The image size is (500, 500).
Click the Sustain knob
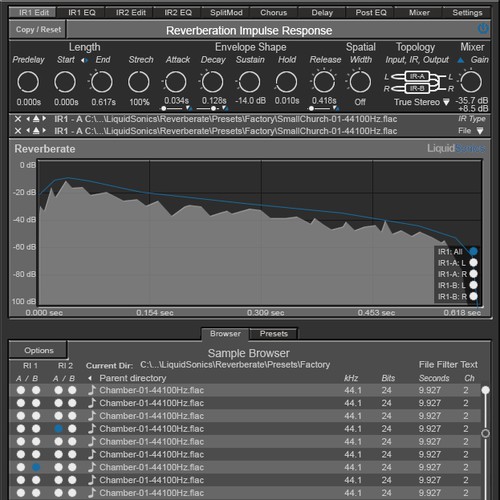tap(249, 82)
